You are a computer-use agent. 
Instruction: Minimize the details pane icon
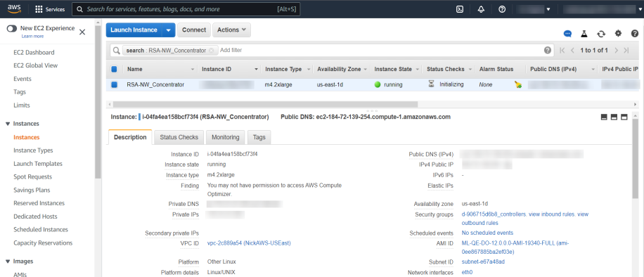tap(604, 117)
